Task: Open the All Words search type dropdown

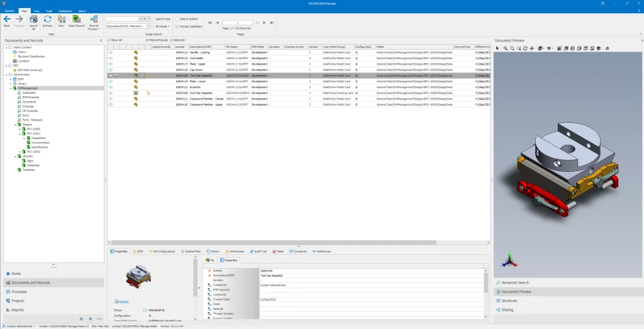Action: (x=162, y=26)
